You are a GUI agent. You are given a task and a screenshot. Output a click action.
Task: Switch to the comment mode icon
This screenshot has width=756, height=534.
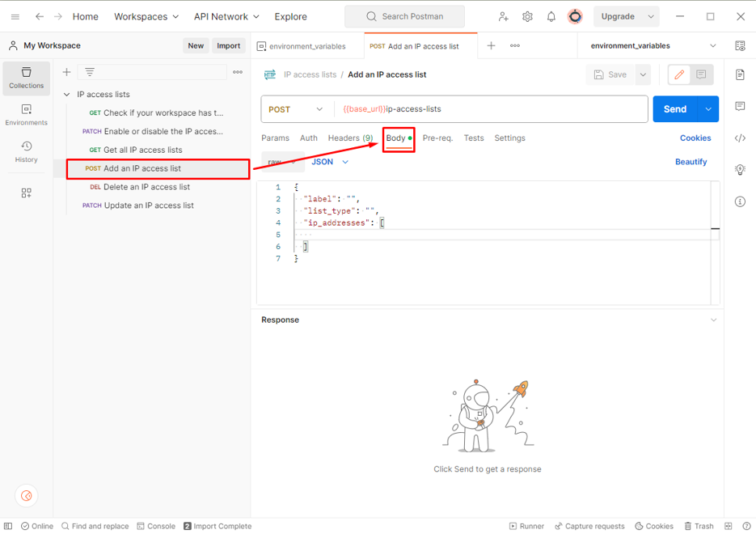701,74
